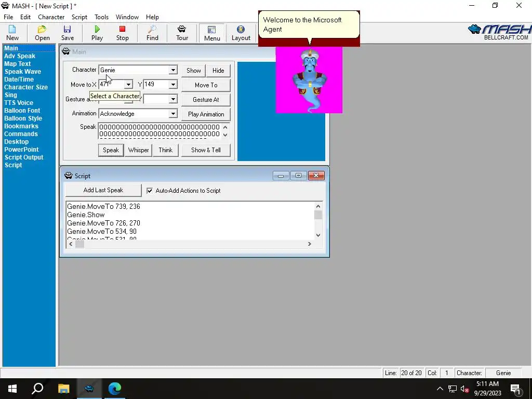Click the muted volume tray icon
The width and height of the screenshot is (532, 399).
tap(464, 389)
